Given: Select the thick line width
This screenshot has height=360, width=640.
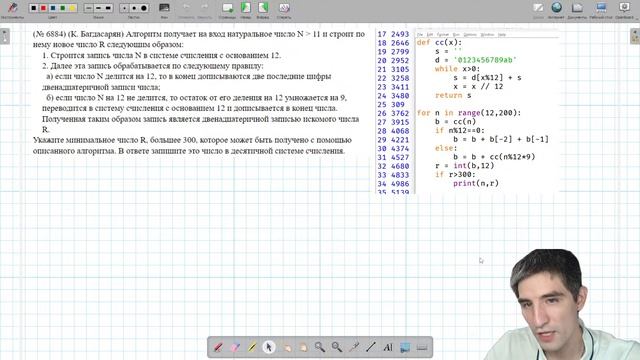Looking at the screenshot, I should (x=108, y=8).
